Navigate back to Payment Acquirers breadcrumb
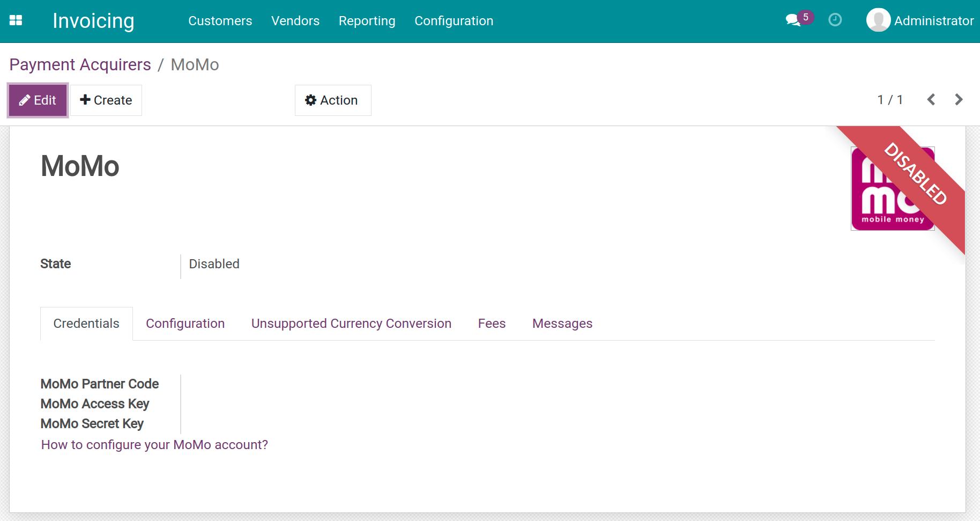 (x=80, y=64)
